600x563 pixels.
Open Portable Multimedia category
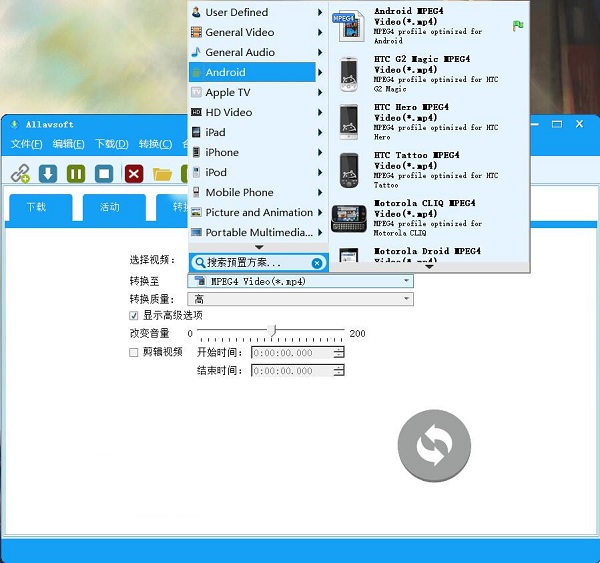point(257,232)
